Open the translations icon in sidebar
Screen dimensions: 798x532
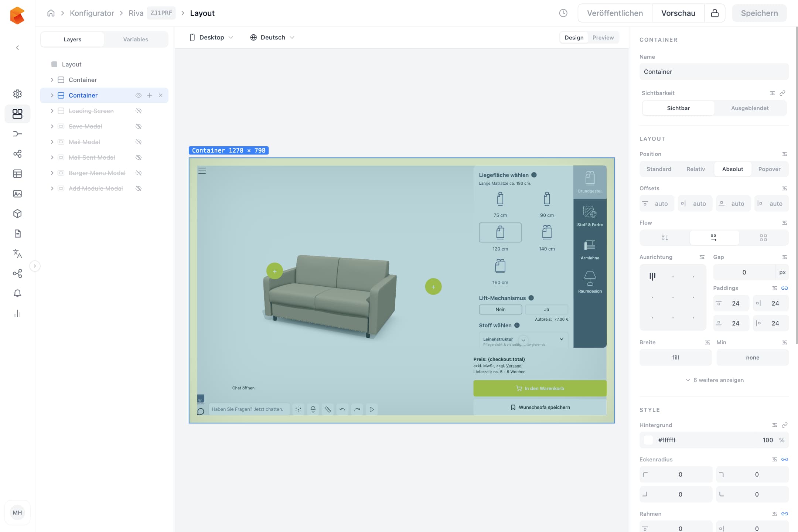[17, 253]
